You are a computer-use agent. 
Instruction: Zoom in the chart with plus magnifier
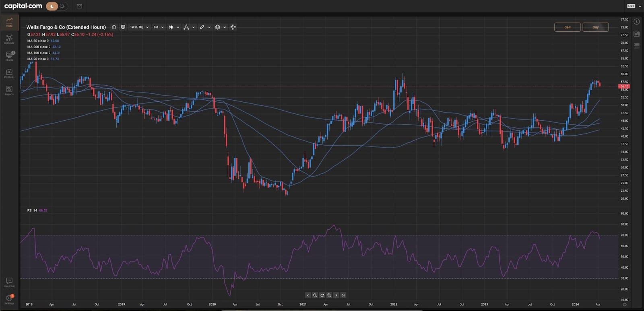(329, 295)
